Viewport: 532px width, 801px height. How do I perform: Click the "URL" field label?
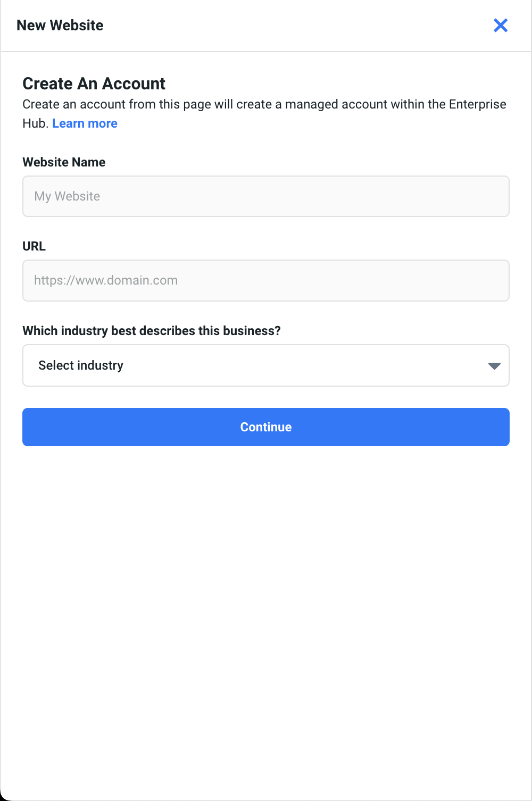(x=34, y=246)
